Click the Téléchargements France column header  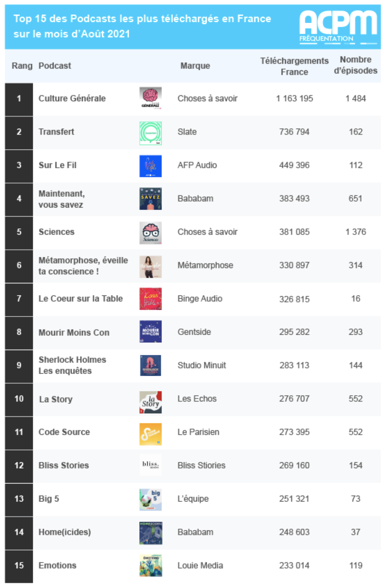pos(294,66)
